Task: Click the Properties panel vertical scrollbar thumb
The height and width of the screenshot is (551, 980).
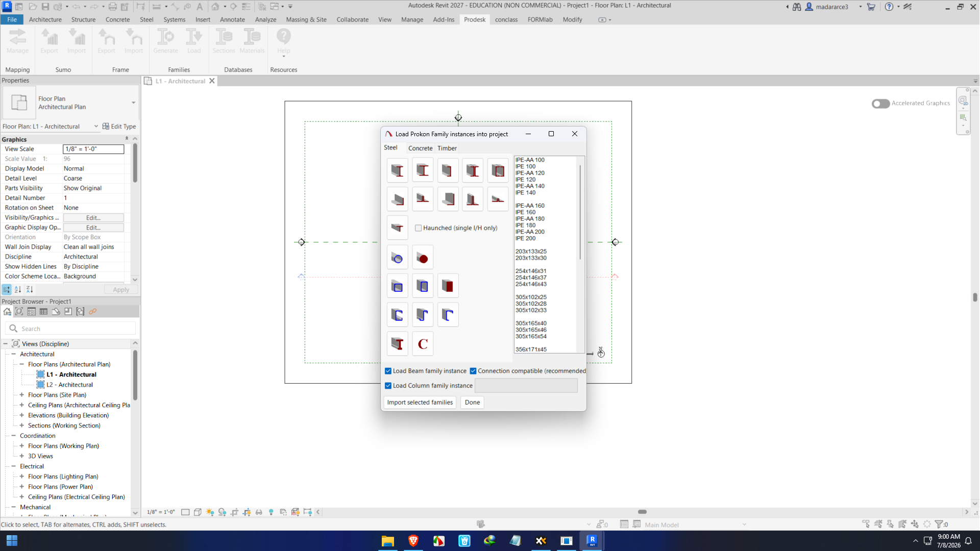Action: coord(135,163)
